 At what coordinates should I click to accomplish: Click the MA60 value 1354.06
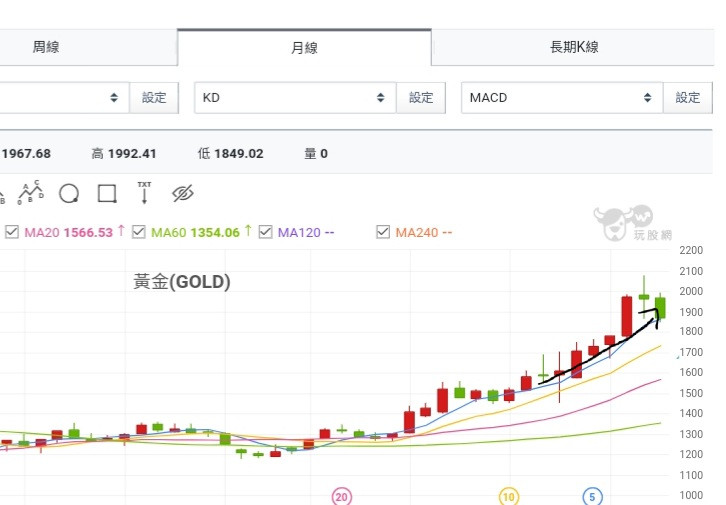pyautogui.click(x=215, y=232)
